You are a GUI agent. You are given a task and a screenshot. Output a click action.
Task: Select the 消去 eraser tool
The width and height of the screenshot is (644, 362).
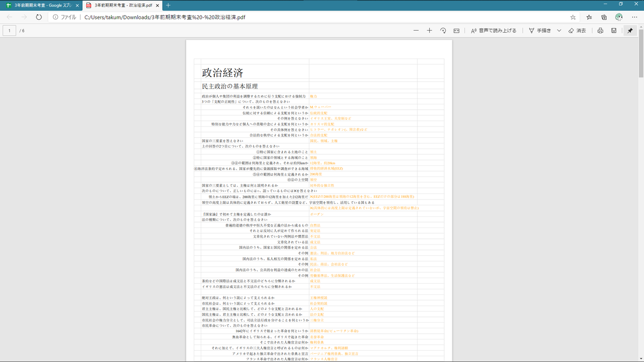pyautogui.click(x=577, y=31)
